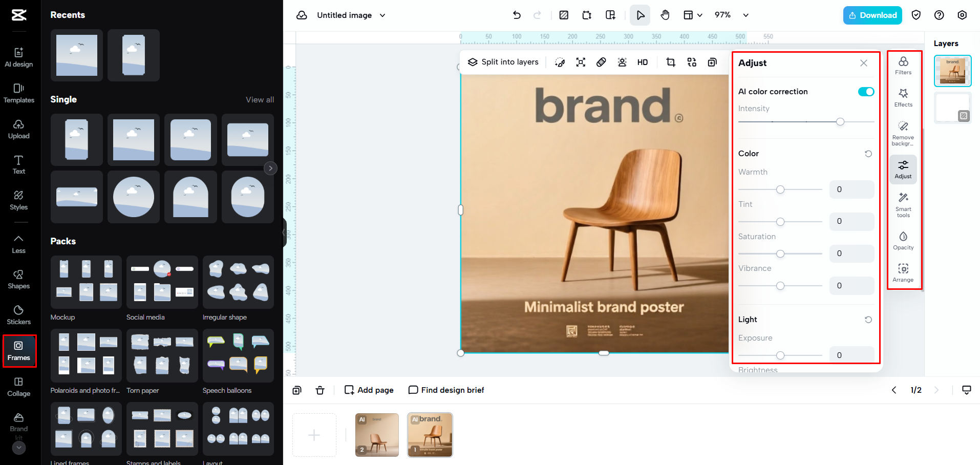Open the Shapes sidebar panel
Image resolution: width=980 pixels, height=465 pixels.
coord(19,280)
